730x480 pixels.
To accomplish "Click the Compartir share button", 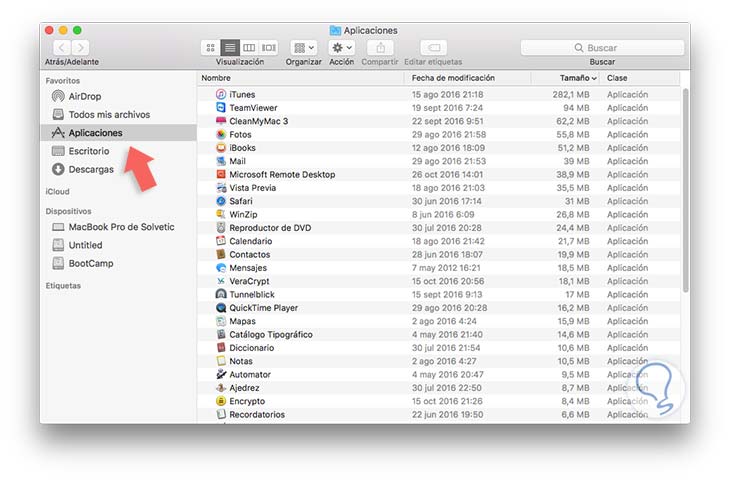I will (x=380, y=47).
